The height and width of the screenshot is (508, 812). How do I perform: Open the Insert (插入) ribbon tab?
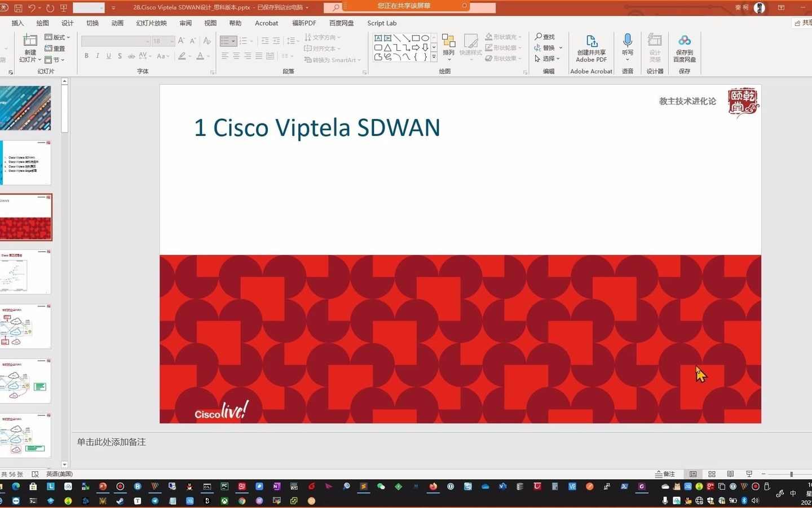[x=17, y=23]
